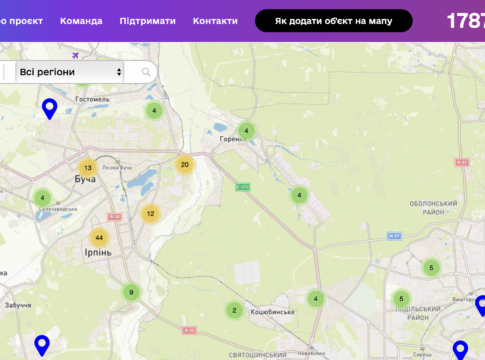Screen dimensions: 485x360
Task: Click the purple airplane airport icon
Action: pos(76,55)
